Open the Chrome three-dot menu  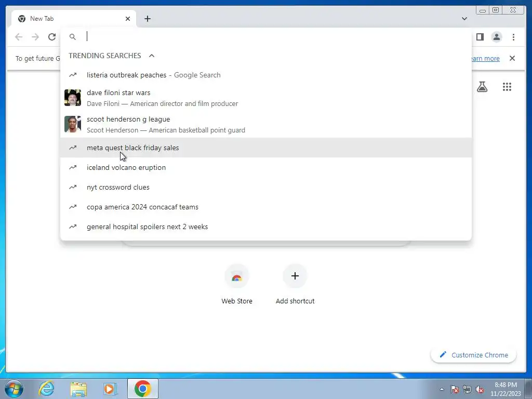pos(513,37)
